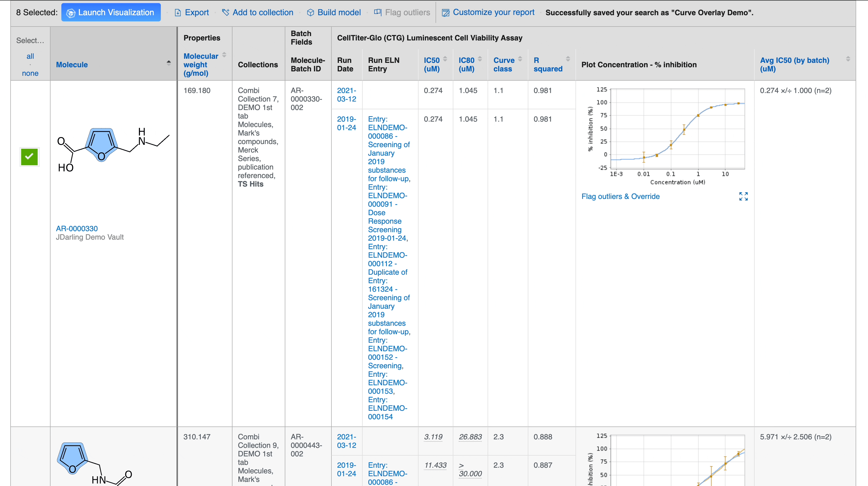Click IC50 sort arrows icon
This screenshot has width=868, height=486.
(445, 59)
